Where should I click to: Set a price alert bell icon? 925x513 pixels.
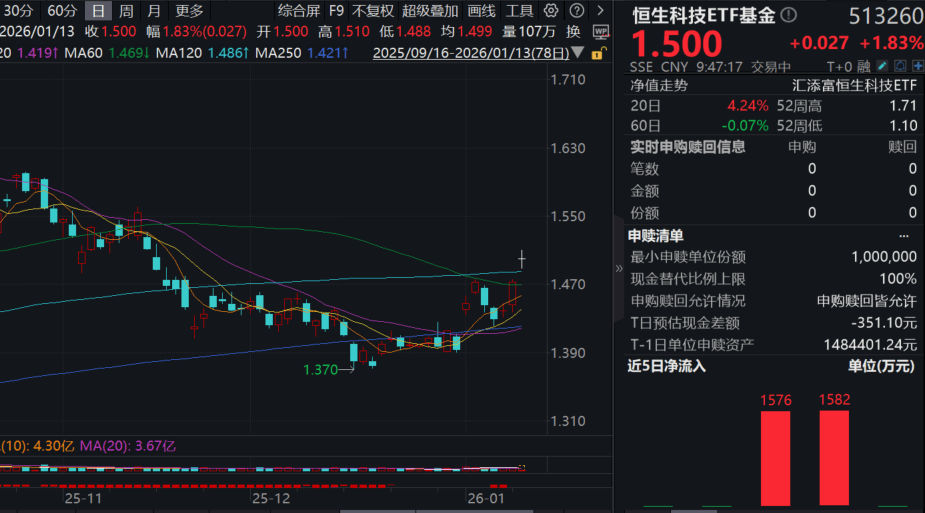tap(900, 65)
